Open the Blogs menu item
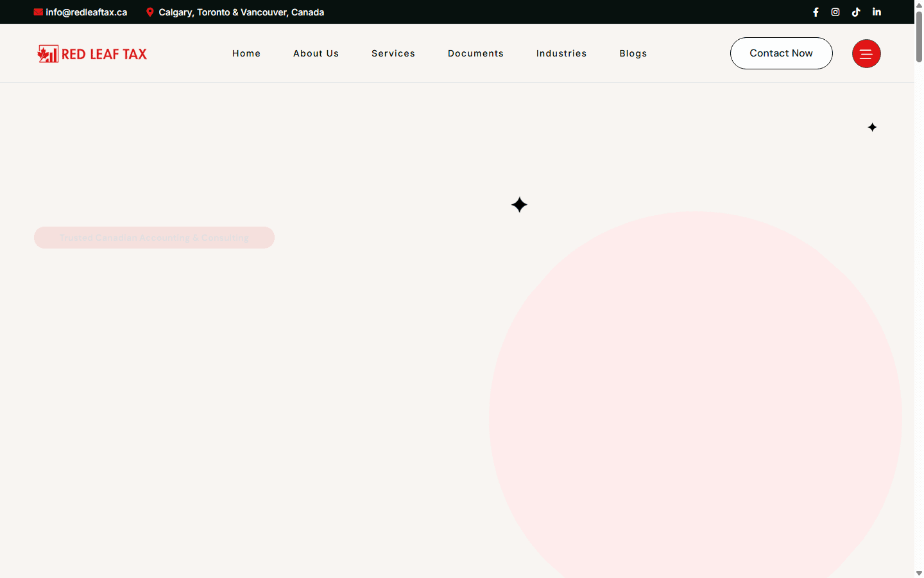 pos(633,53)
